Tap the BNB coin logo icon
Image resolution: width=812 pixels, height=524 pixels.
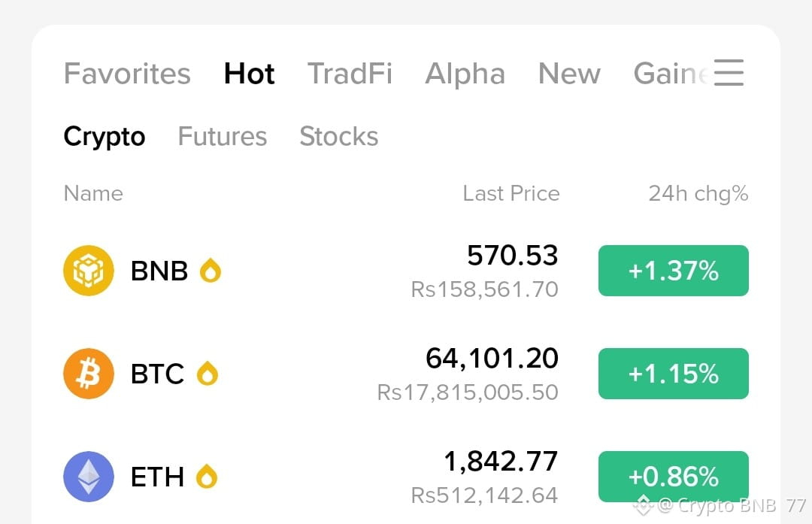click(89, 271)
